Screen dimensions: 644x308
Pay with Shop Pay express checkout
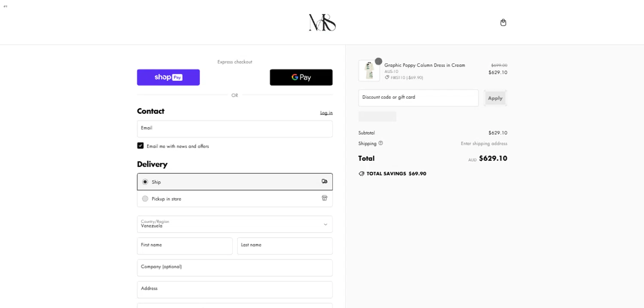168,77
